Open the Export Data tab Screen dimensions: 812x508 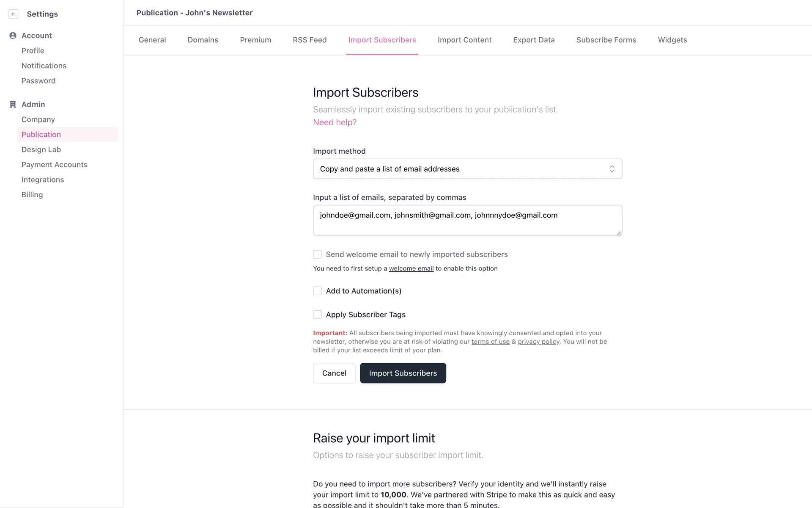coord(534,40)
